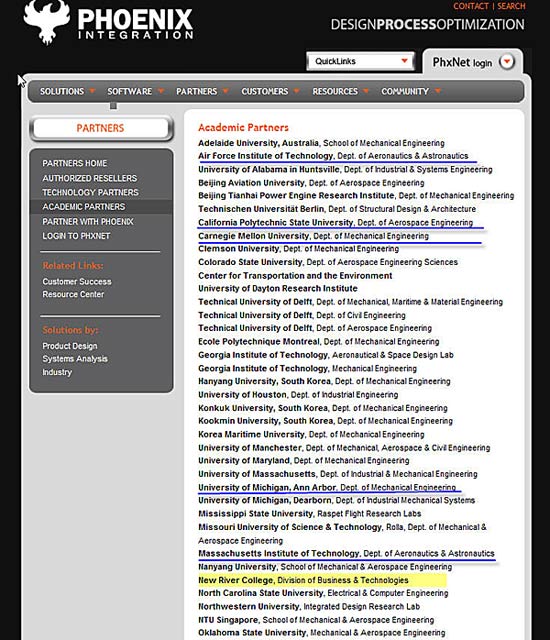The height and width of the screenshot is (640, 550).
Task: Click Georgia Tech Aeronautical & Space Design Lab
Action: 326,355
